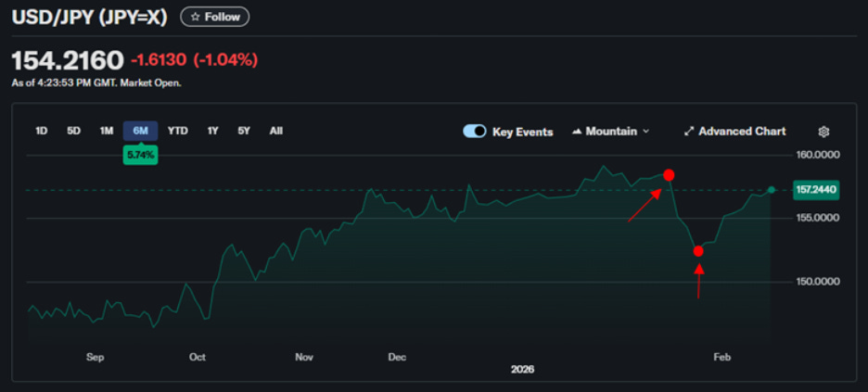Image resolution: width=868 pixels, height=392 pixels.
Task: Click the green endpoint dot on chart line
Action: 772,190
